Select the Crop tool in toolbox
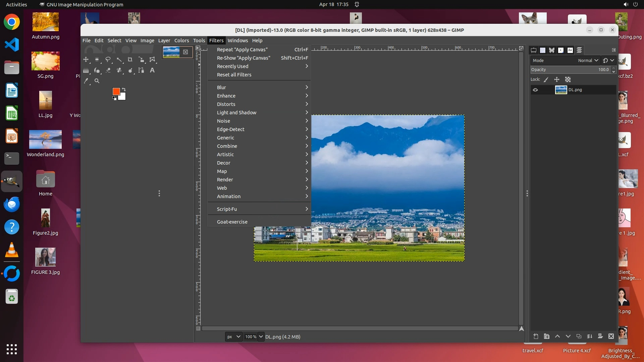644x362 pixels. pyautogui.click(x=130, y=60)
